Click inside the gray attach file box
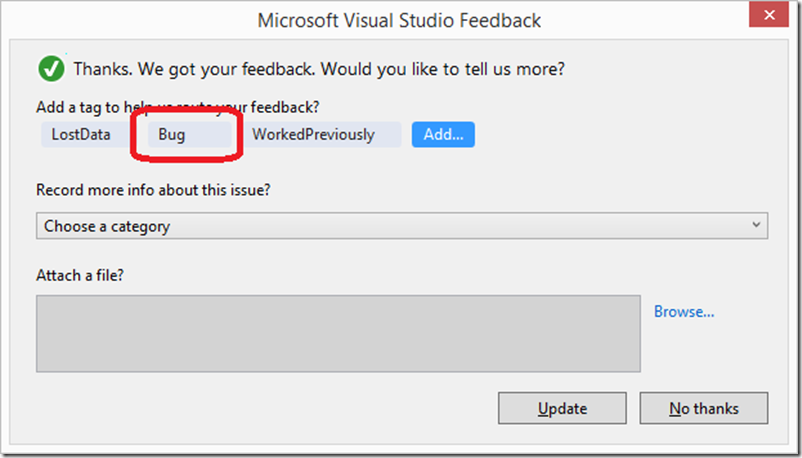This screenshot has width=802, height=458. tap(338, 333)
